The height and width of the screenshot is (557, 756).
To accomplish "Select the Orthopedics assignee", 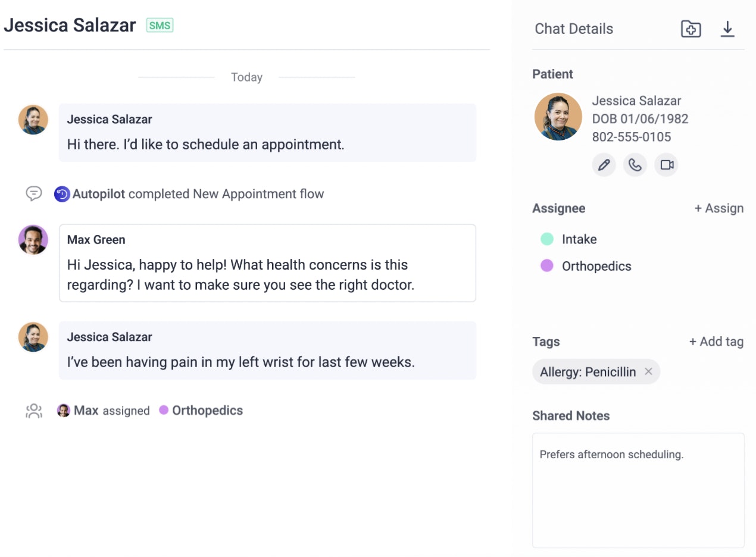I will (596, 266).
